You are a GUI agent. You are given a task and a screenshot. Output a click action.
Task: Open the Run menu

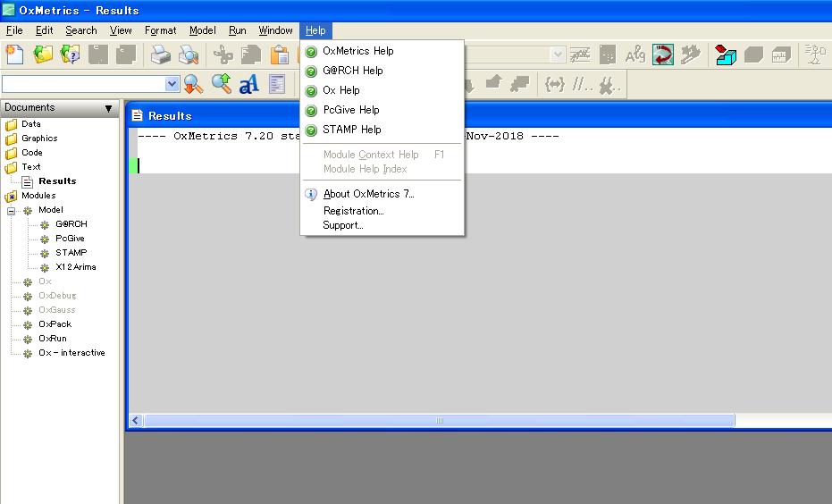(x=237, y=30)
